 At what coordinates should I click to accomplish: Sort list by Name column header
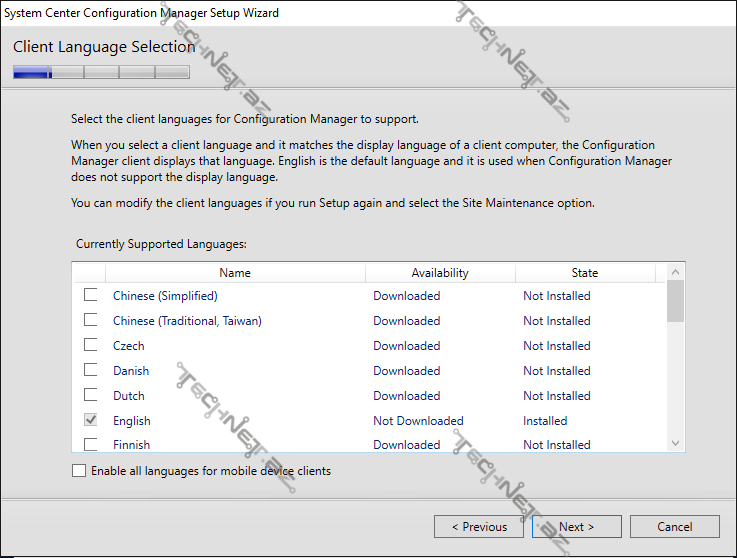point(235,273)
